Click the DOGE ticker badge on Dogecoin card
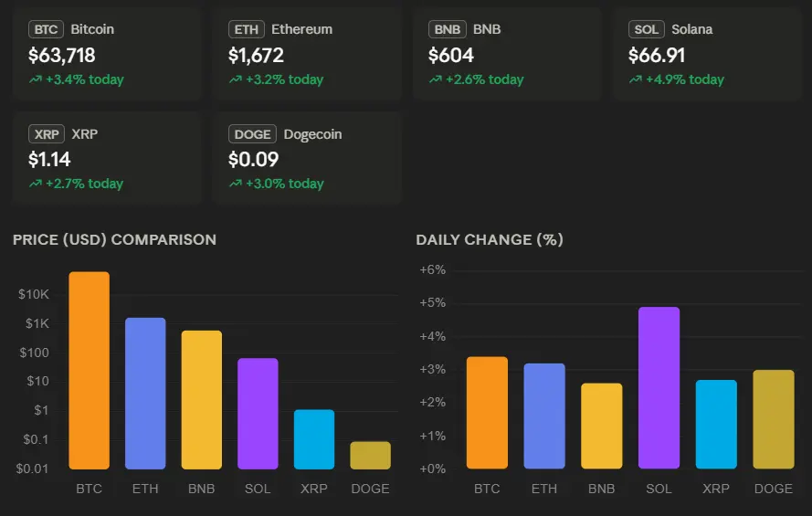This screenshot has height=516, width=812. tap(252, 134)
